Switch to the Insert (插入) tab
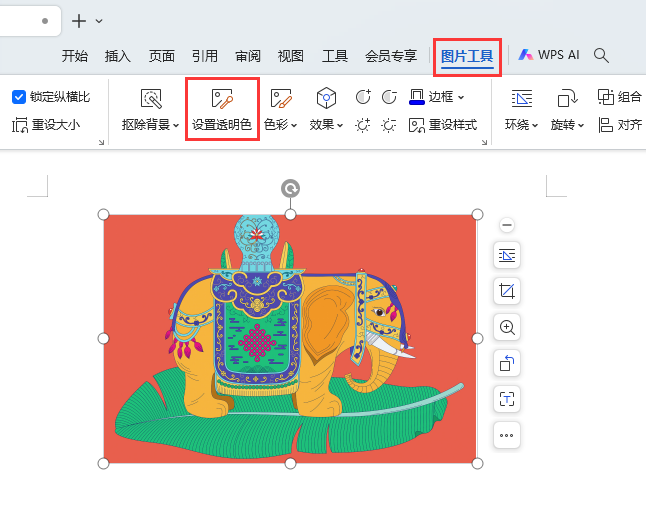The width and height of the screenshot is (646, 527). tap(118, 56)
